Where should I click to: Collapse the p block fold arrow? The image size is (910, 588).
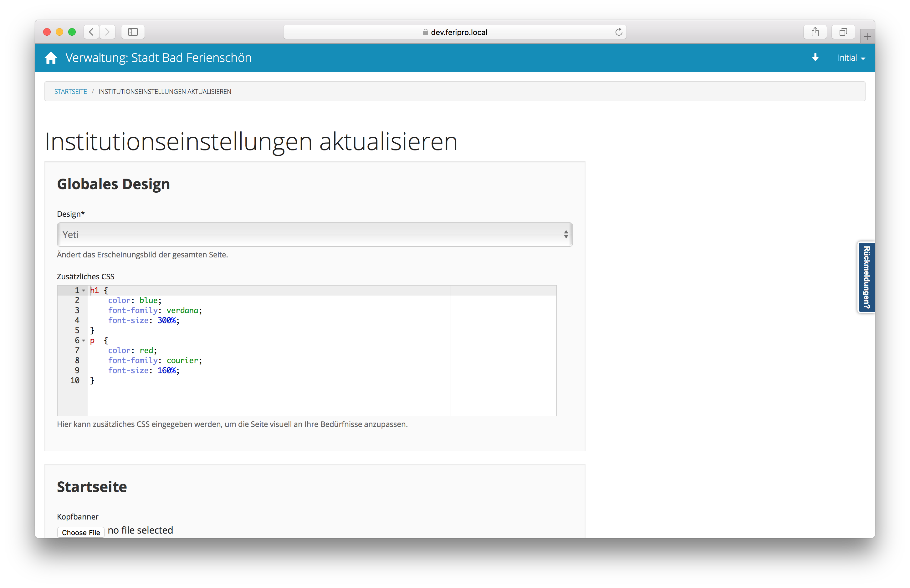[84, 341]
